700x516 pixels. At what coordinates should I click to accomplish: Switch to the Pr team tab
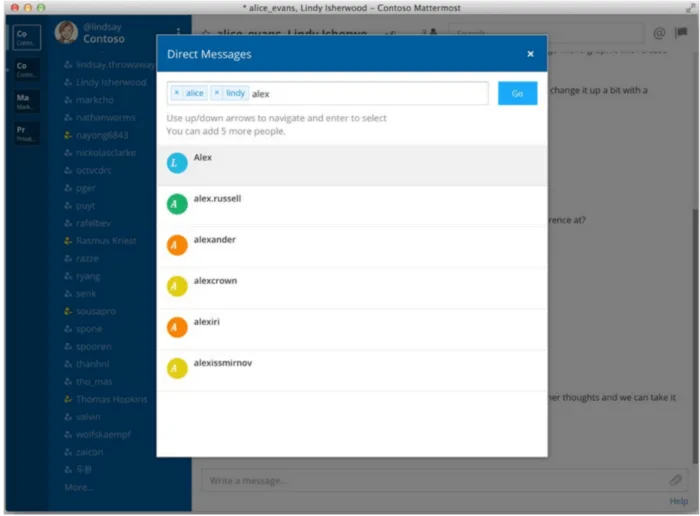coord(27,133)
